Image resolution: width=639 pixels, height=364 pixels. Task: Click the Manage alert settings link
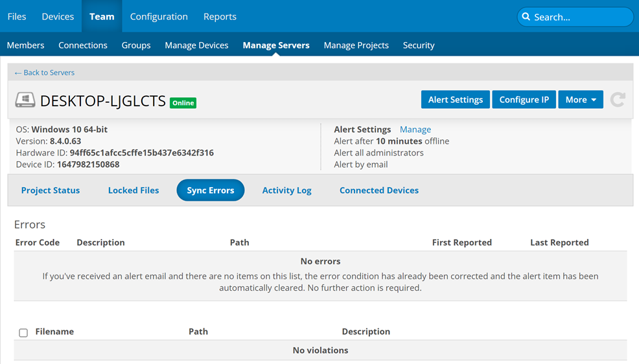415,130
